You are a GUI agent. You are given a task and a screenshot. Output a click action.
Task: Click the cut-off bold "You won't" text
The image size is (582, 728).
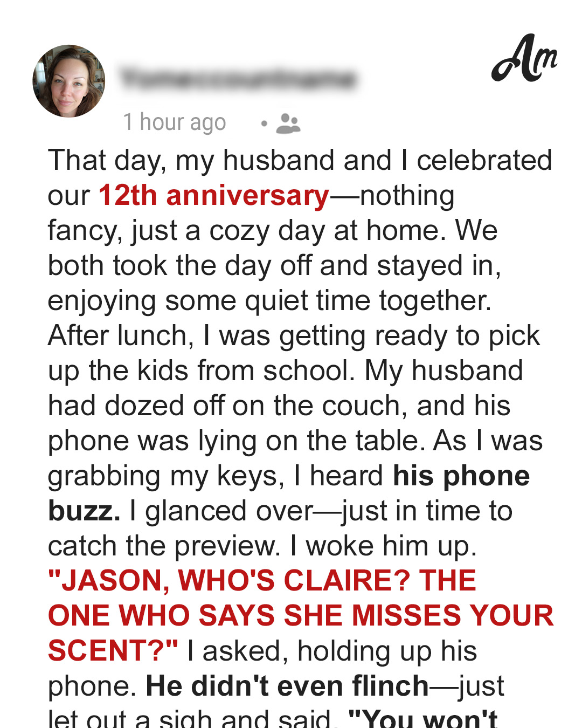[424, 718]
